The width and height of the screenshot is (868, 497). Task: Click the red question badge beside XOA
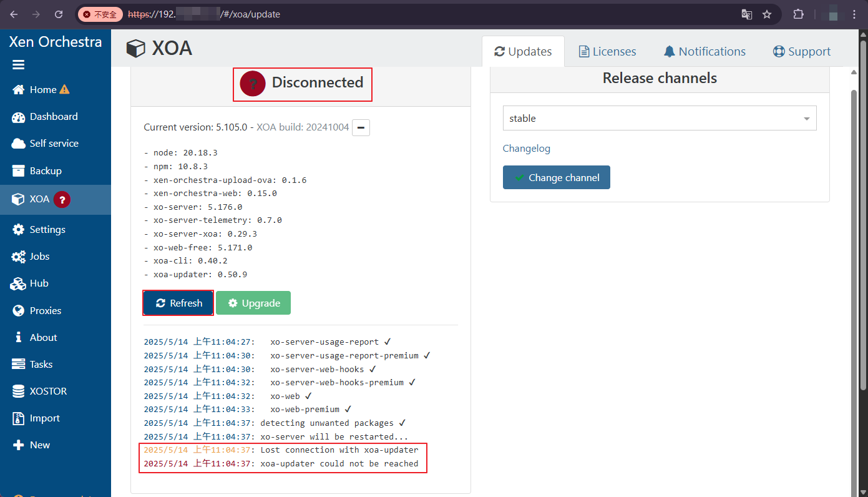[62, 199]
